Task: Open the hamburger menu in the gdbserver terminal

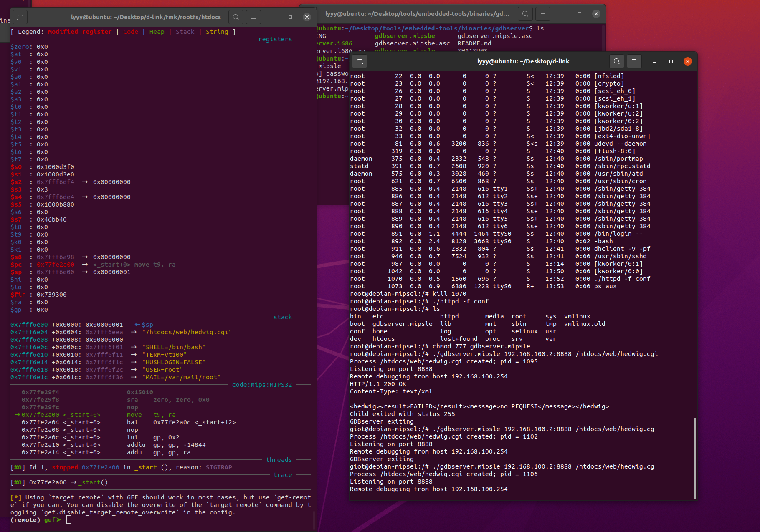Action: pyautogui.click(x=543, y=14)
